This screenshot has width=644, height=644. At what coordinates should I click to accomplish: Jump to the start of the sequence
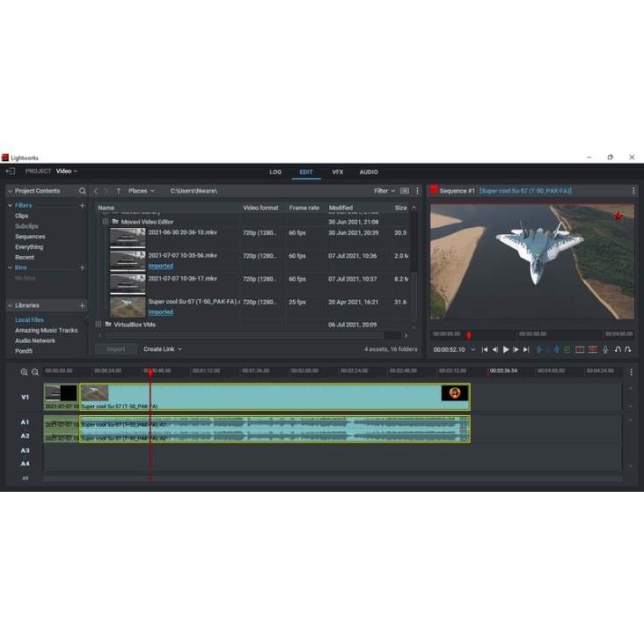coord(484,349)
